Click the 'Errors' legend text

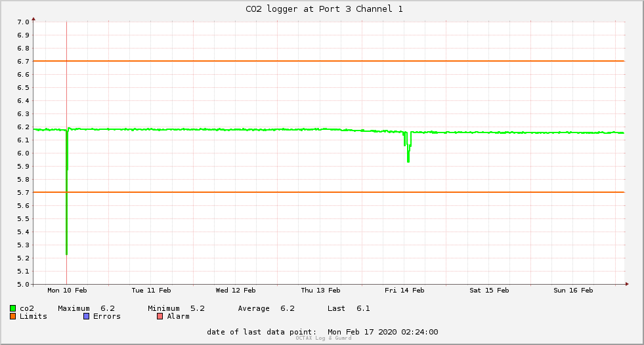[107, 316]
